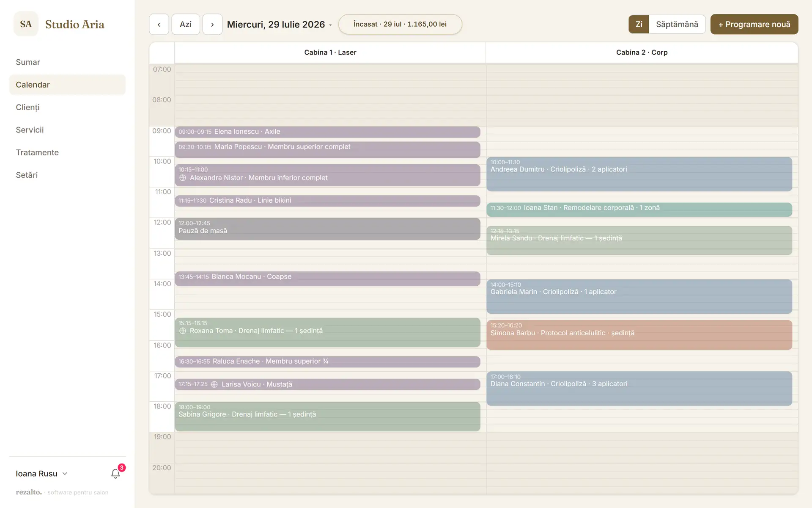The width and height of the screenshot is (812, 508).
Task: Create new appointment with Programare nouă
Action: pos(754,24)
